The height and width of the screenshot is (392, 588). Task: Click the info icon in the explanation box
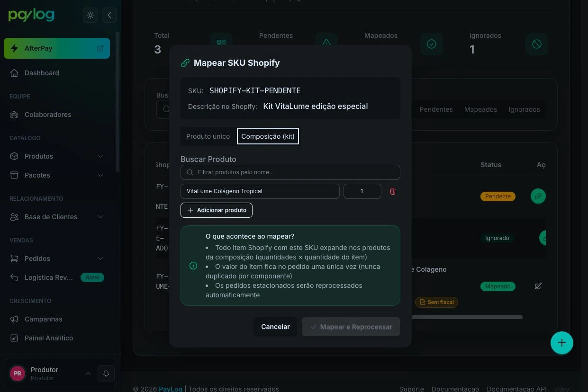(193, 266)
